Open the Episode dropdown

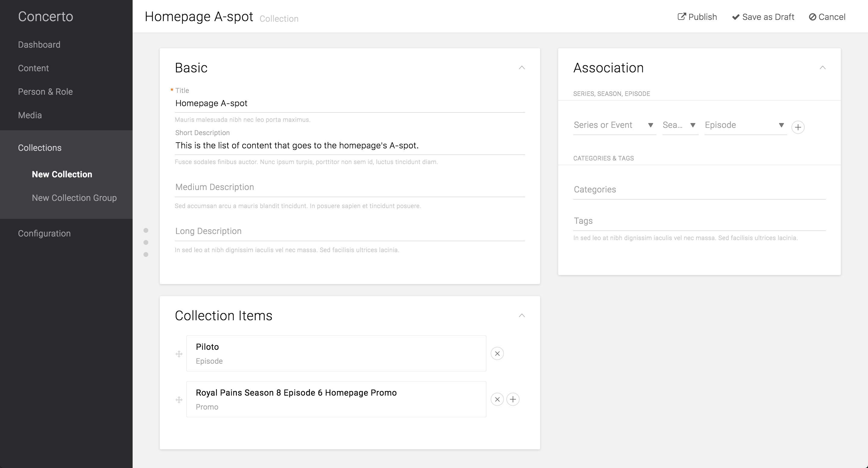[745, 125]
